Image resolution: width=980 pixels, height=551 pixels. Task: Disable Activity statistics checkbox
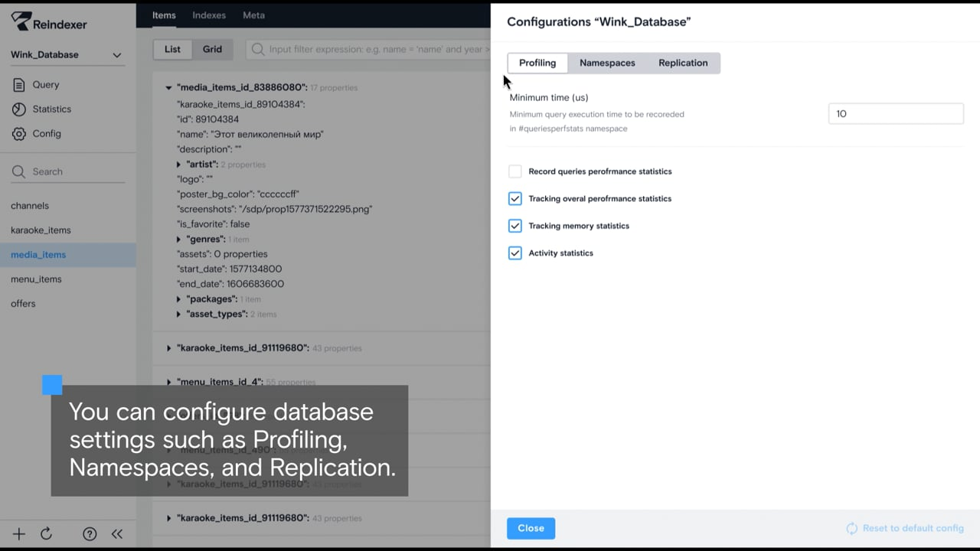click(x=515, y=253)
